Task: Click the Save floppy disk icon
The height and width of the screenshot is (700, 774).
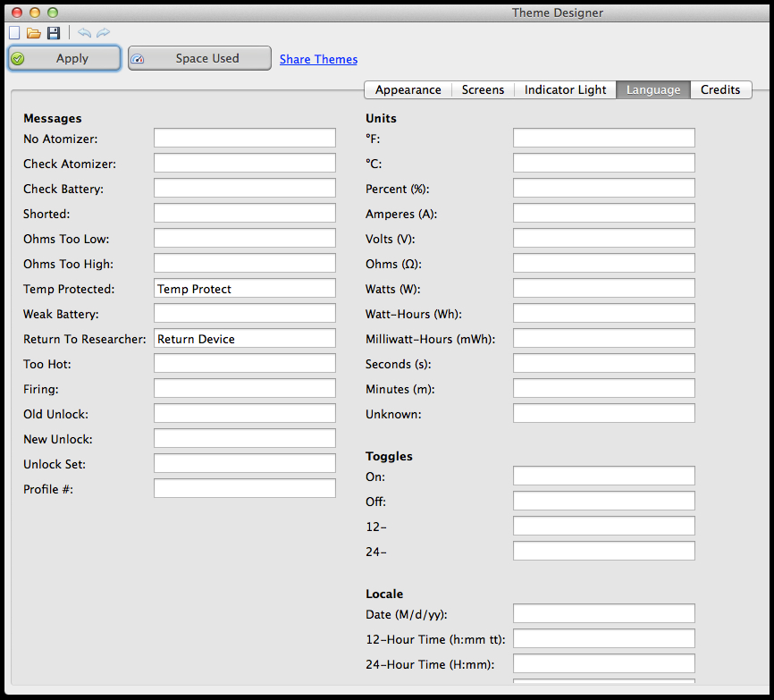Action: click(x=54, y=33)
